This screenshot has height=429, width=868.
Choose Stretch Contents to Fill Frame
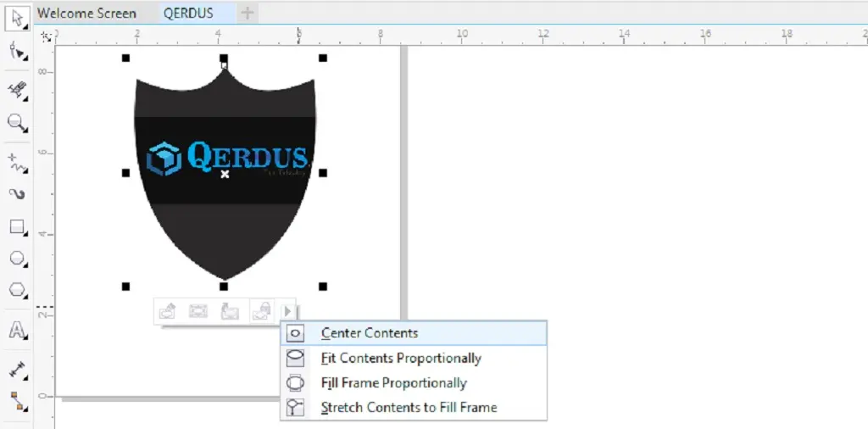414,408
